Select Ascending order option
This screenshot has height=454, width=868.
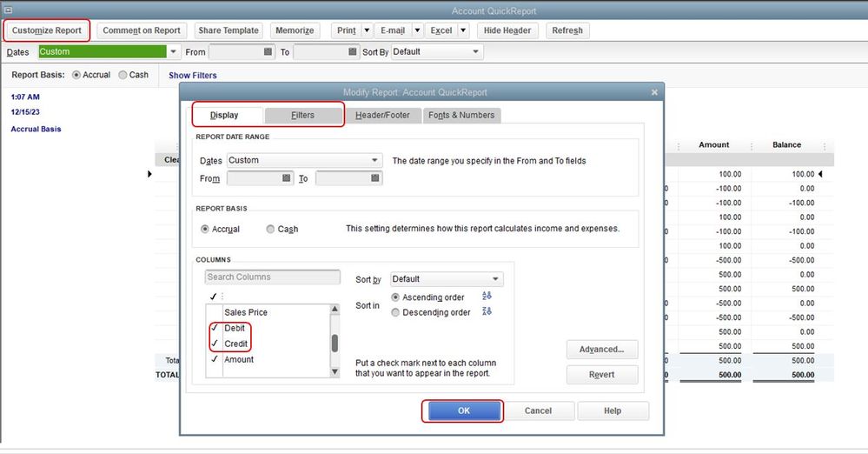[x=395, y=297]
